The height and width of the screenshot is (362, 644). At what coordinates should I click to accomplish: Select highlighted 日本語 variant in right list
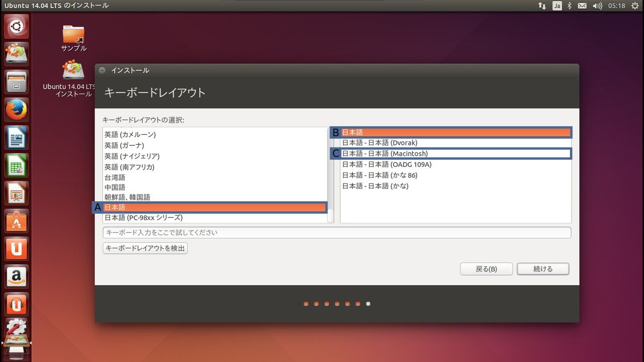456,132
